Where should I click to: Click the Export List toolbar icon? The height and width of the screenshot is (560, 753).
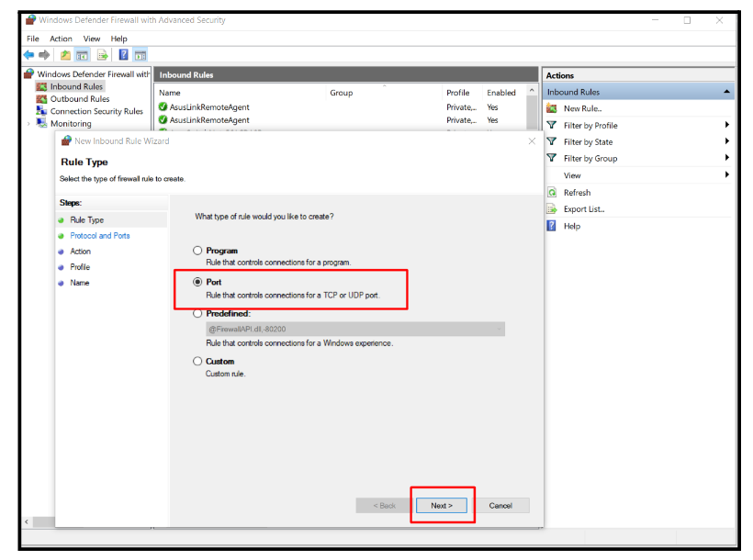click(x=102, y=55)
